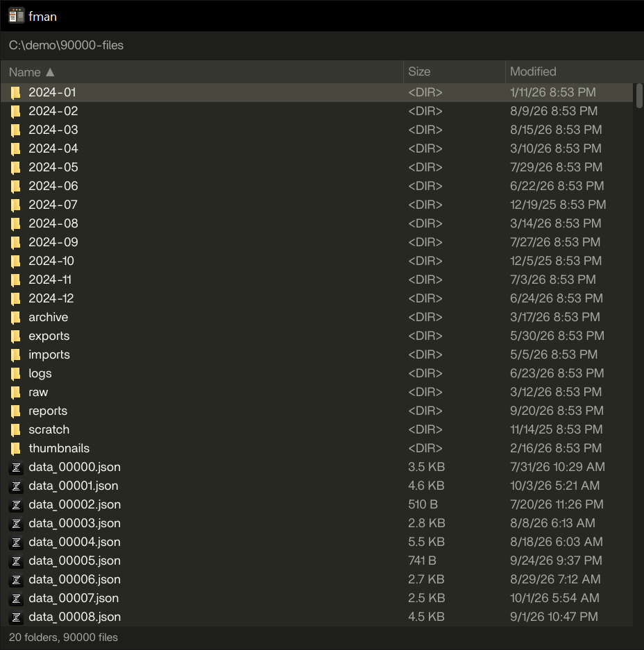The width and height of the screenshot is (644, 650).
Task: Click the 510 B size value
Action: coord(423,504)
